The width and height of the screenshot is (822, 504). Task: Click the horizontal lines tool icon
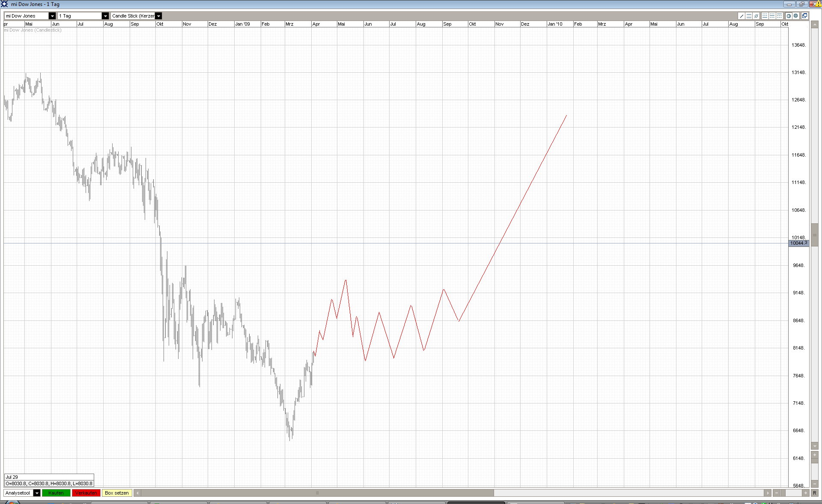749,16
